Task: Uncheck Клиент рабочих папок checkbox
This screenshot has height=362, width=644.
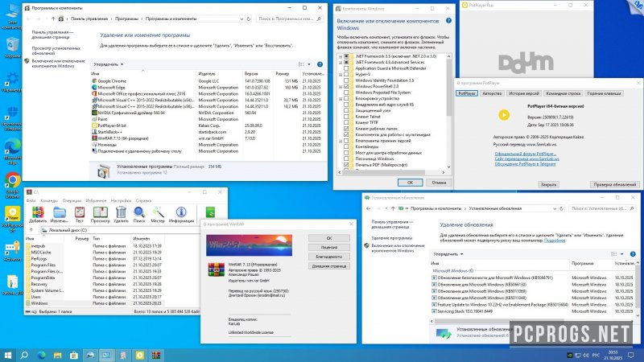Action: (346, 129)
